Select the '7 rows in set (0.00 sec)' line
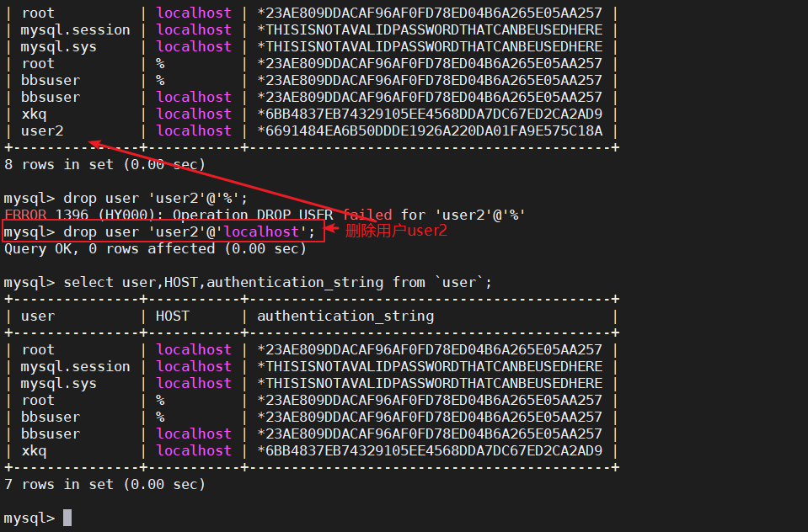This screenshot has height=532, width=808. point(104,485)
